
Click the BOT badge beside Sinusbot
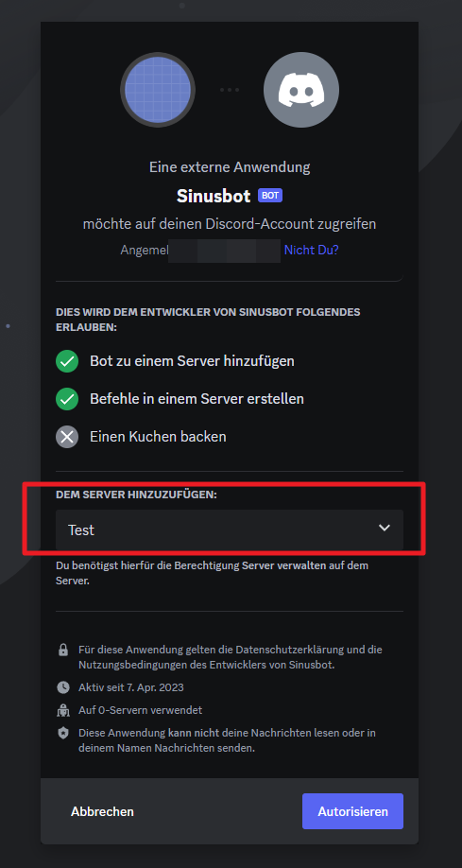270,196
